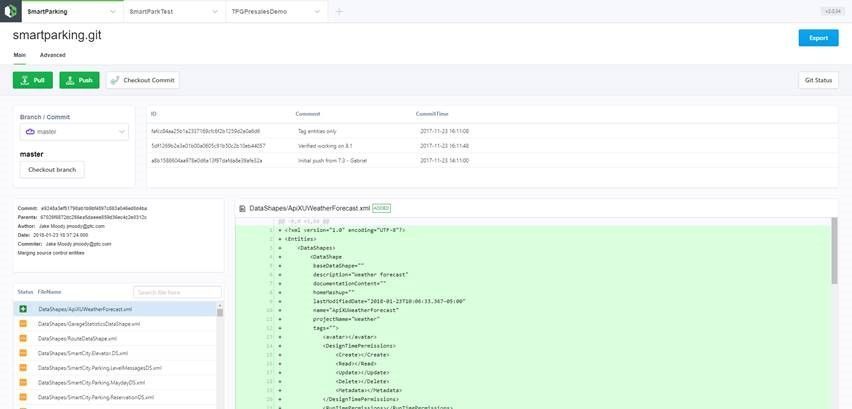Select file SmartCity.Parking.LevelMessagesDS.xml
This screenshot has height=409, width=852.
point(100,368)
